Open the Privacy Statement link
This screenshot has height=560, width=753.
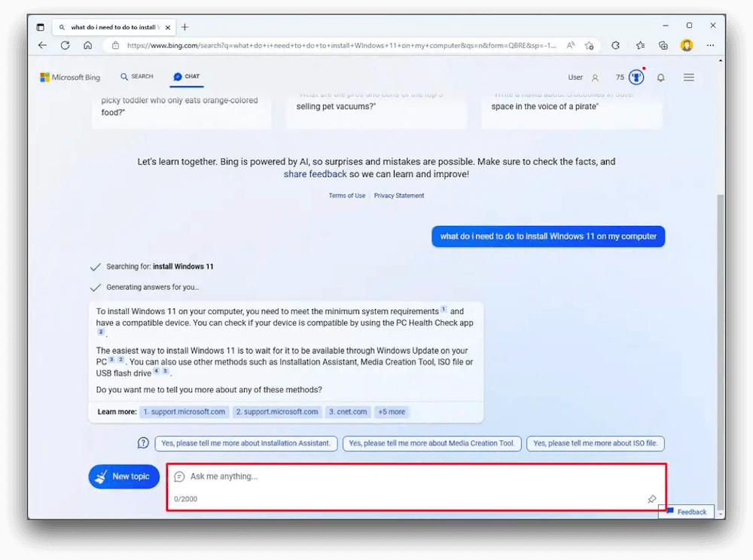(x=399, y=196)
